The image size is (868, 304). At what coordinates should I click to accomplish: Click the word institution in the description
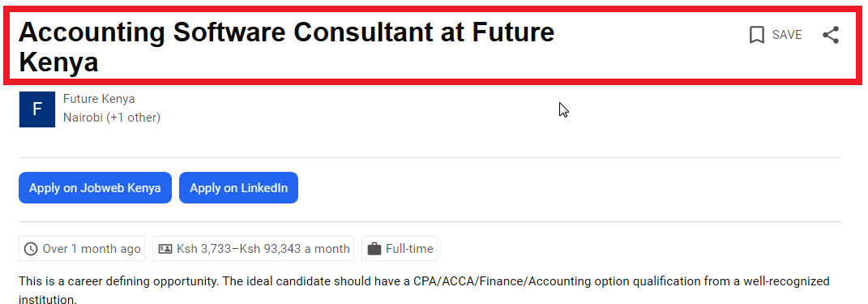click(47, 300)
